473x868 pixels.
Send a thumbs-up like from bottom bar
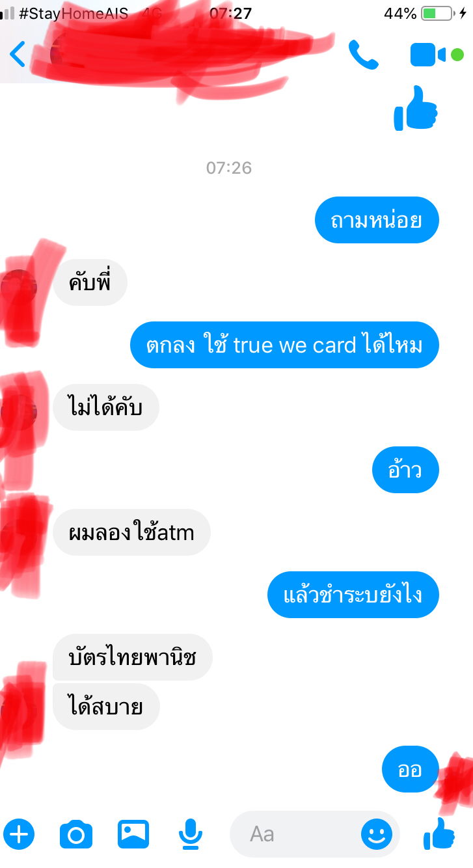pyautogui.click(x=439, y=833)
